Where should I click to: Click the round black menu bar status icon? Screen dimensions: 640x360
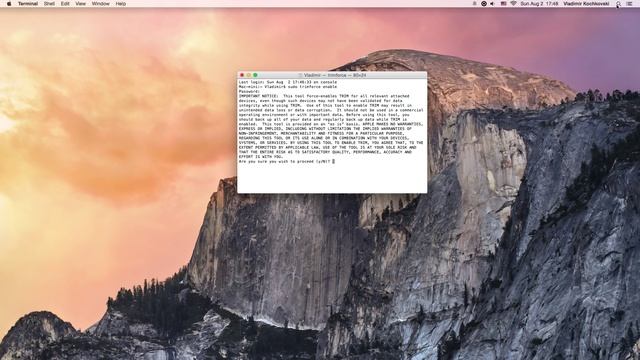point(484,4)
